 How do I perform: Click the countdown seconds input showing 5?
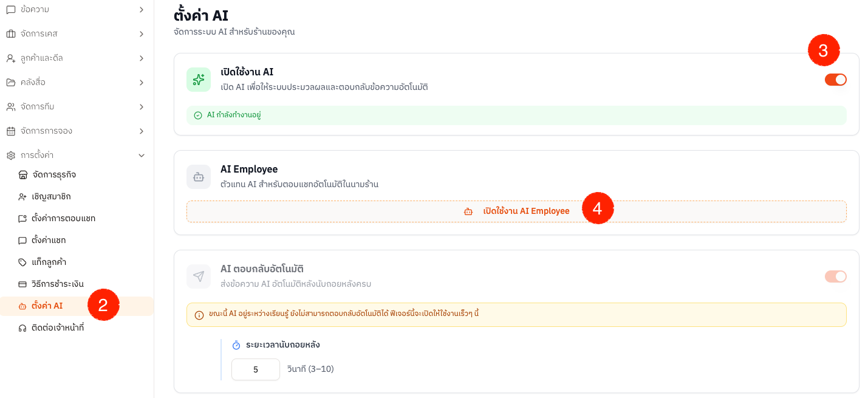click(256, 369)
